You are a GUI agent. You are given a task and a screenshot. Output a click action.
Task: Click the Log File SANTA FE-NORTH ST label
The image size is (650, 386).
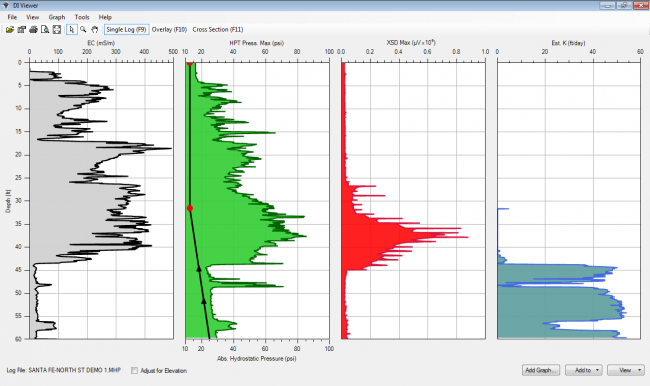click(63, 370)
